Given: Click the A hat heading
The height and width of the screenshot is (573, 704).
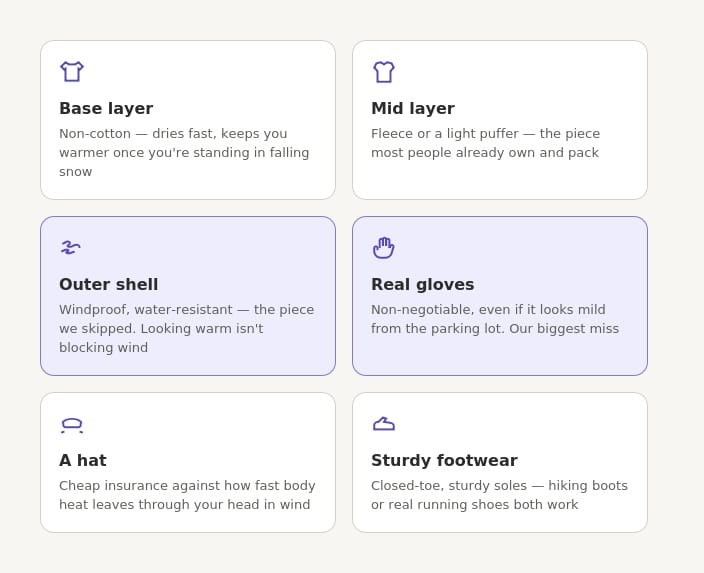Looking at the screenshot, I should (x=83, y=460).
